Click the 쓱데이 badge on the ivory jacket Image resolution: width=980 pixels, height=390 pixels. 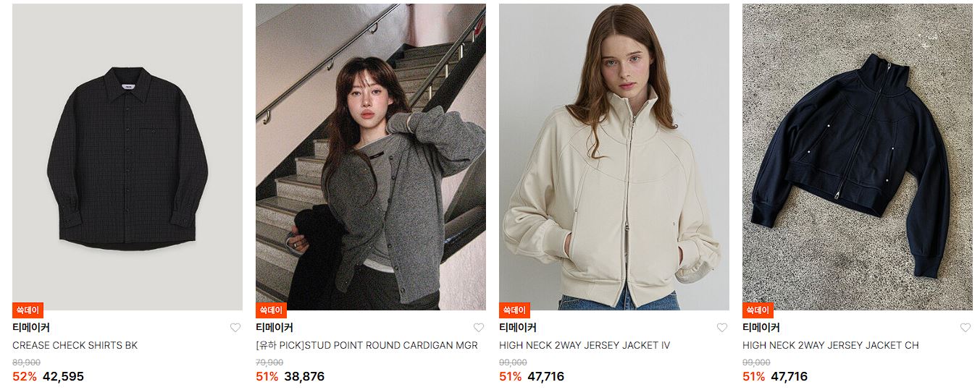click(514, 310)
